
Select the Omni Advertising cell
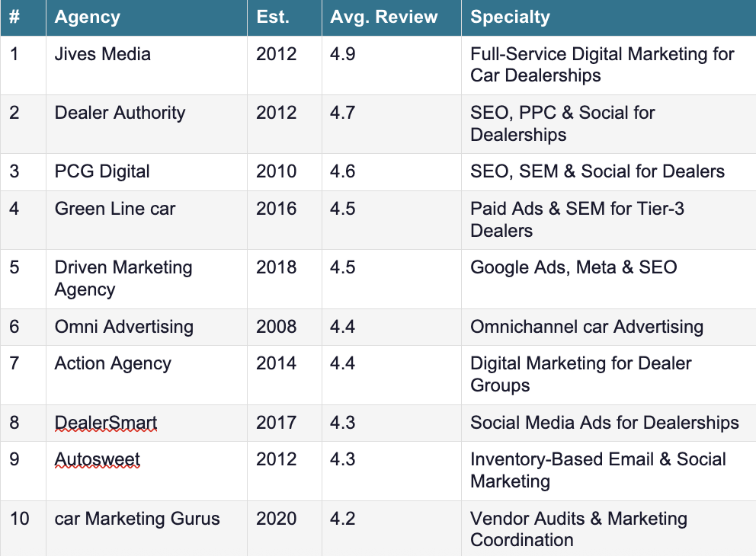click(x=123, y=327)
